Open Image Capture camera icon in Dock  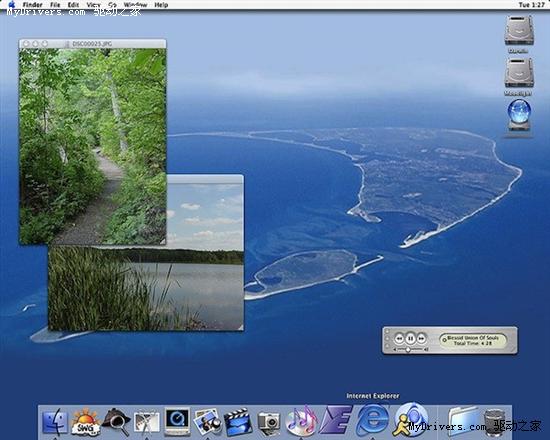pos(269,423)
